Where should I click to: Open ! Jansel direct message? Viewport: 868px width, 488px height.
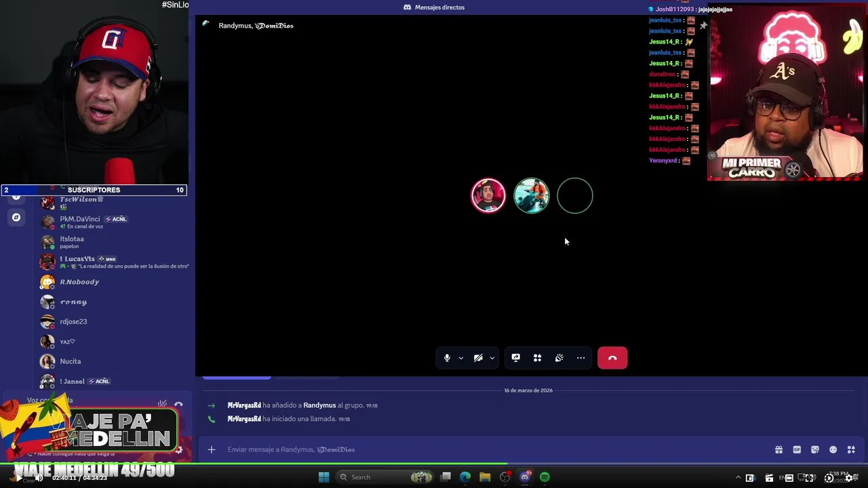pyautogui.click(x=112, y=381)
